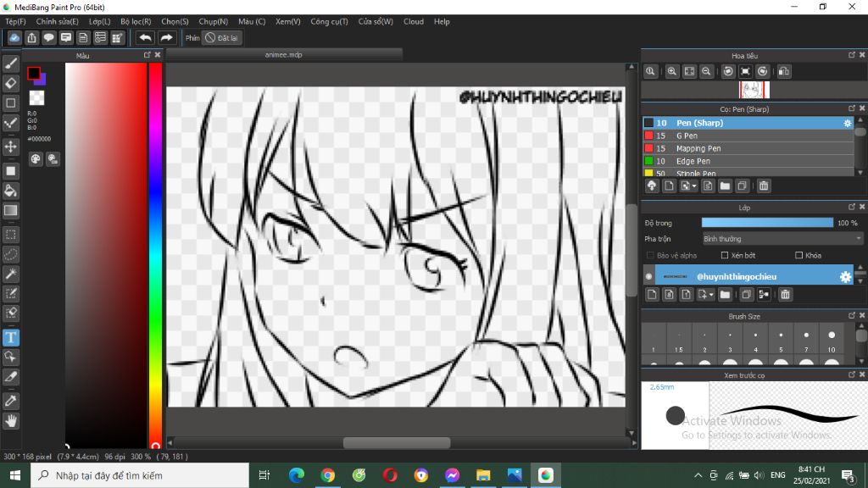Click the canvas horizontal scrollbar thumb

(397, 442)
